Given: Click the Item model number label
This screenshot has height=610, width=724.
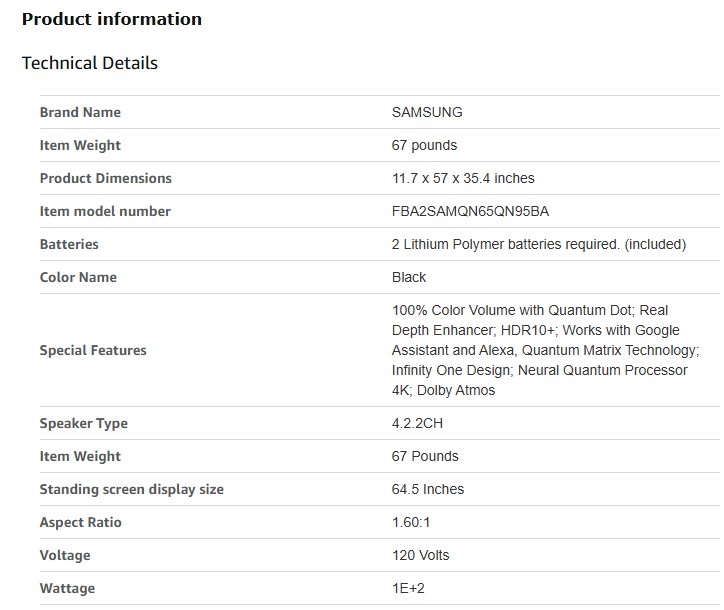Looking at the screenshot, I should point(105,211).
